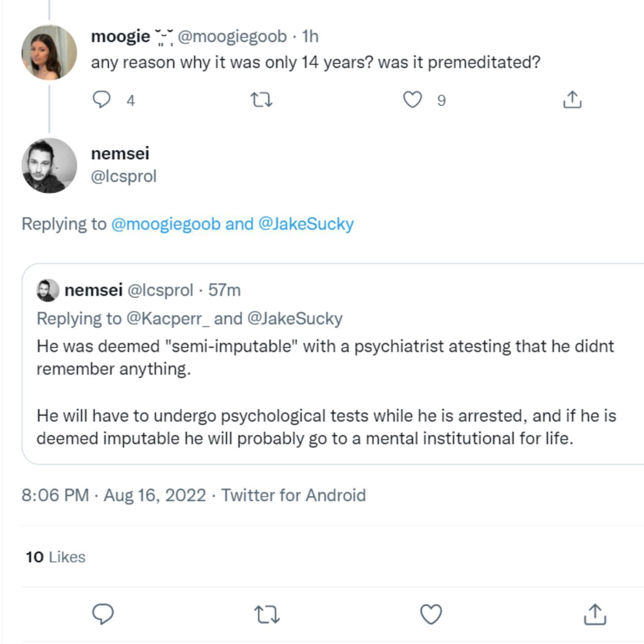Share moogie's tweet
The width and height of the screenshot is (644, 644).
pyautogui.click(x=572, y=99)
